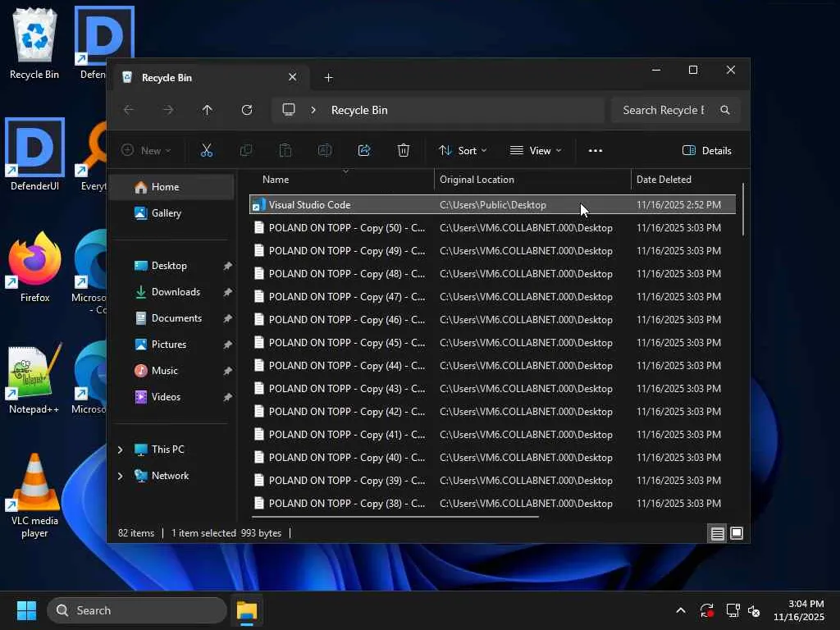Expand the This PC tree node
The width and height of the screenshot is (840, 630).
pyautogui.click(x=120, y=450)
